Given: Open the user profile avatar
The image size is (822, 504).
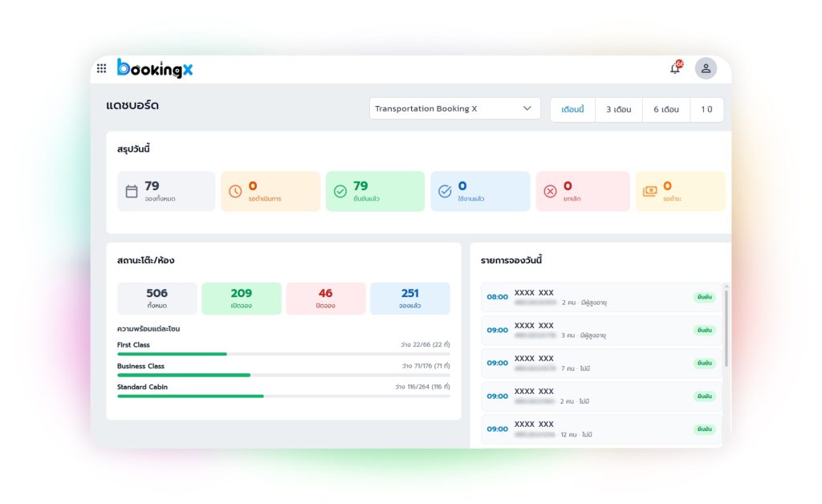Looking at the screenshot, I should coord(706,69).
